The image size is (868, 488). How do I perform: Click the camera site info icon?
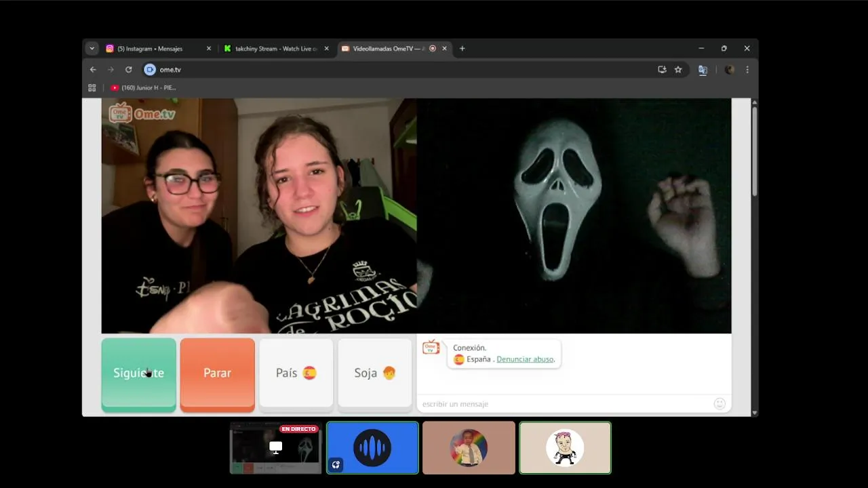point(150,70)
